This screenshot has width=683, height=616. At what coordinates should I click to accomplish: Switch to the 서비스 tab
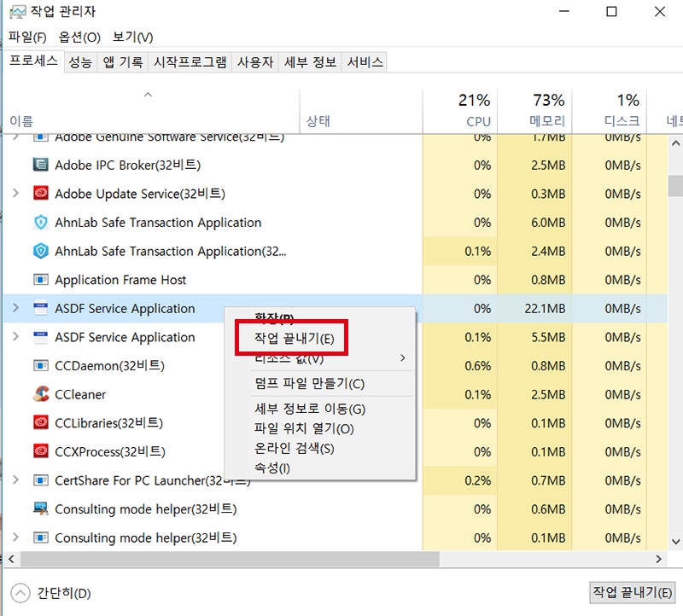pos(365,62)
